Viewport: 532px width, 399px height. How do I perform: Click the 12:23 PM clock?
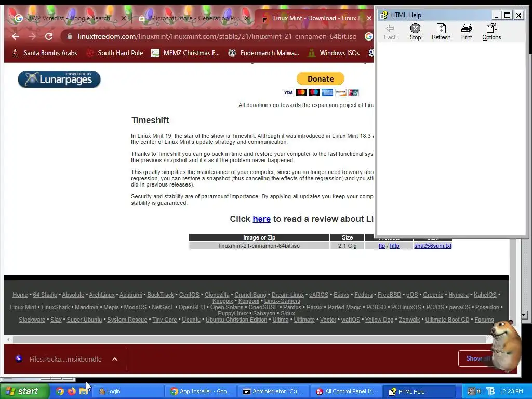(511, 391)
